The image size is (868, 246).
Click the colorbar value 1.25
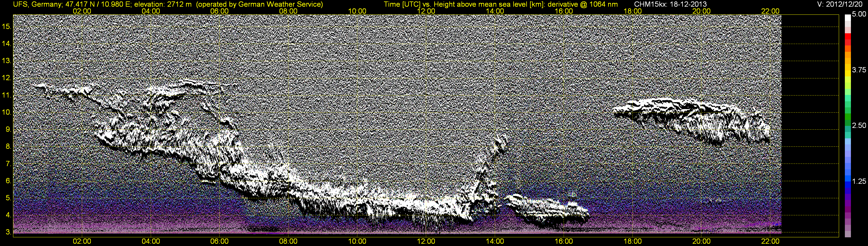point(859,181)
